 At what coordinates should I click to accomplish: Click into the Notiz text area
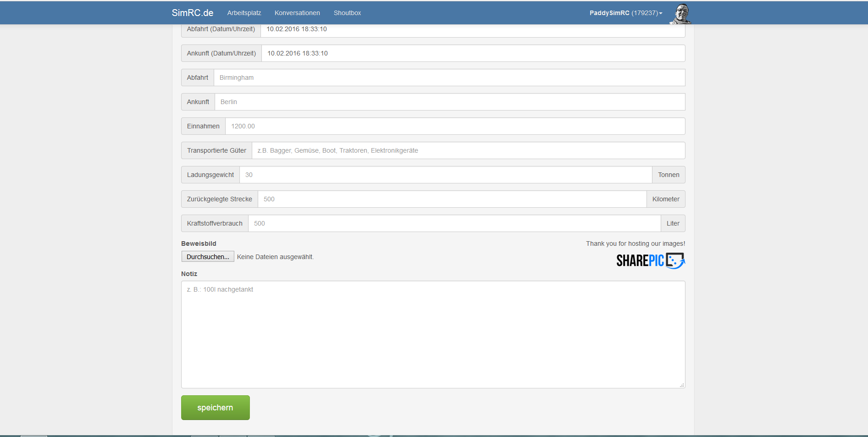[x=433, y=335]
